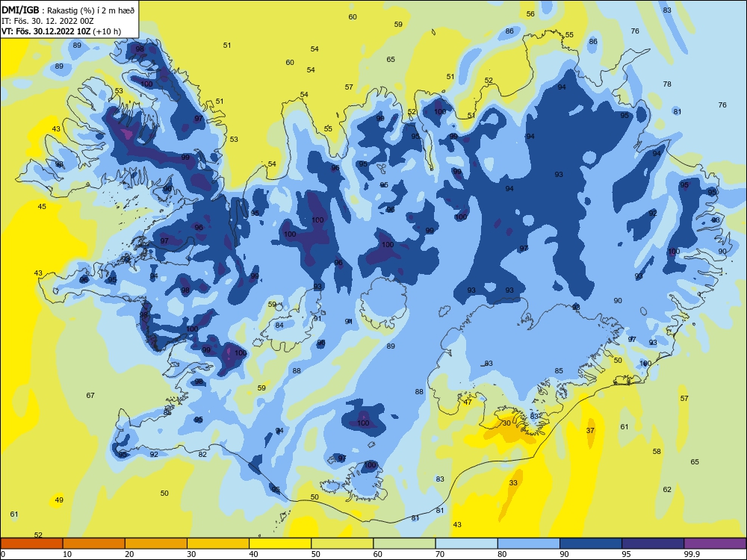Click the humidity value 30 on the map

point(506,423)
